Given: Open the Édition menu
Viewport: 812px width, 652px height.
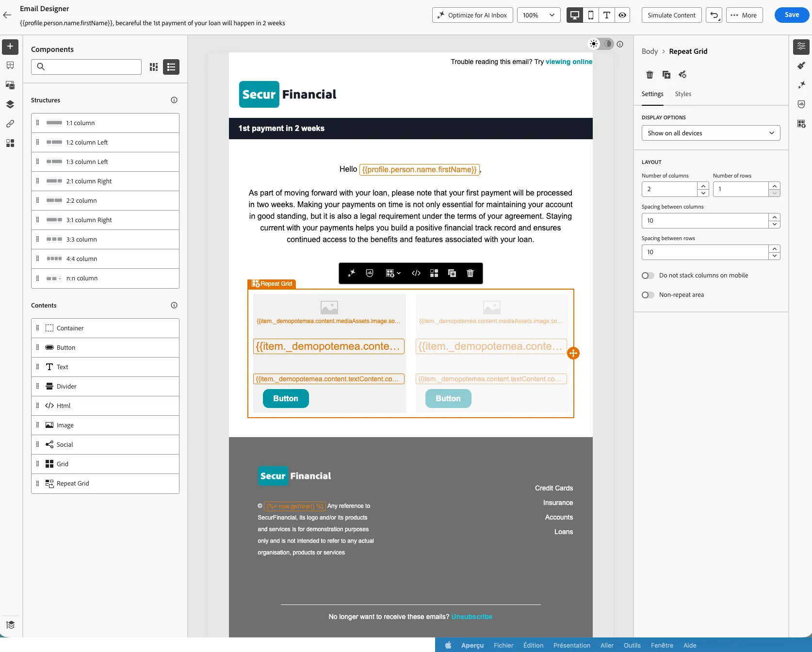Looking at the screenshot, I should 533,645.
